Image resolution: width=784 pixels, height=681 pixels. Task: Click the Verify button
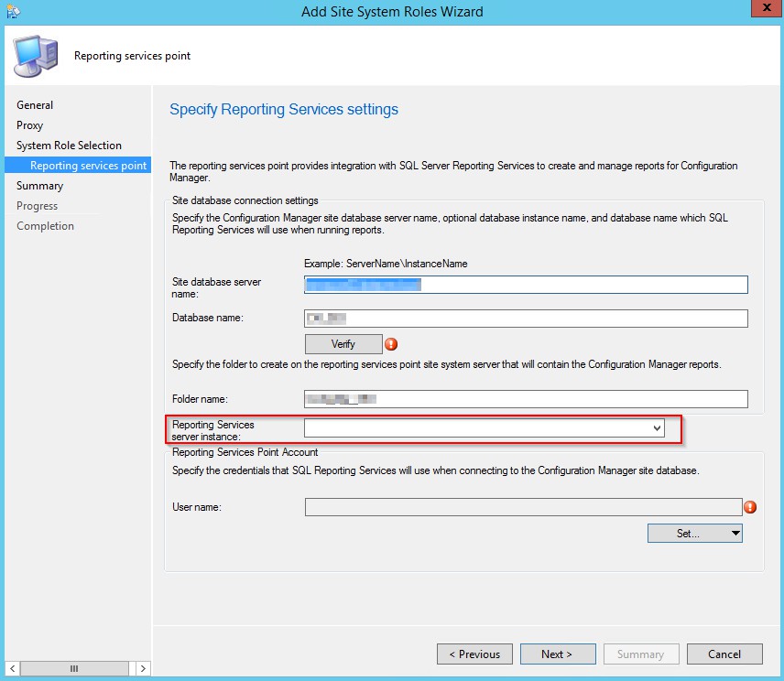[x=343, y=343]
